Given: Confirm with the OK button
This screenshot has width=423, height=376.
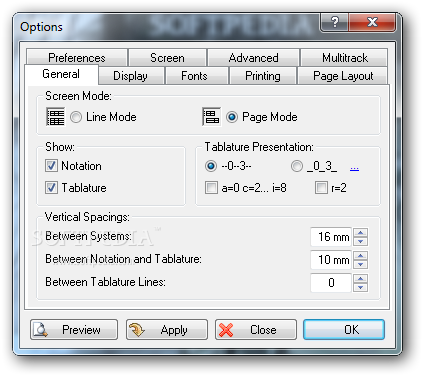Looking at the screenshot, I should [x=344, y=330].
